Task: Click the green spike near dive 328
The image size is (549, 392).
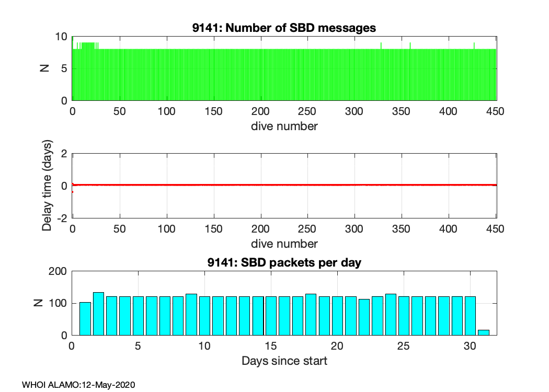Action: (381, 45)
